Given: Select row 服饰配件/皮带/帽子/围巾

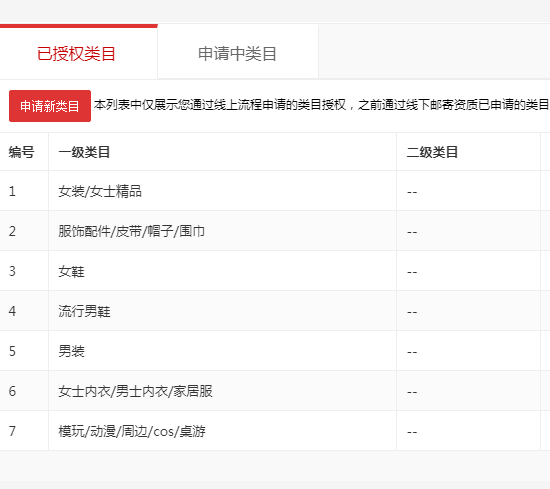Looking at the screenshot, I should [275, 231].
